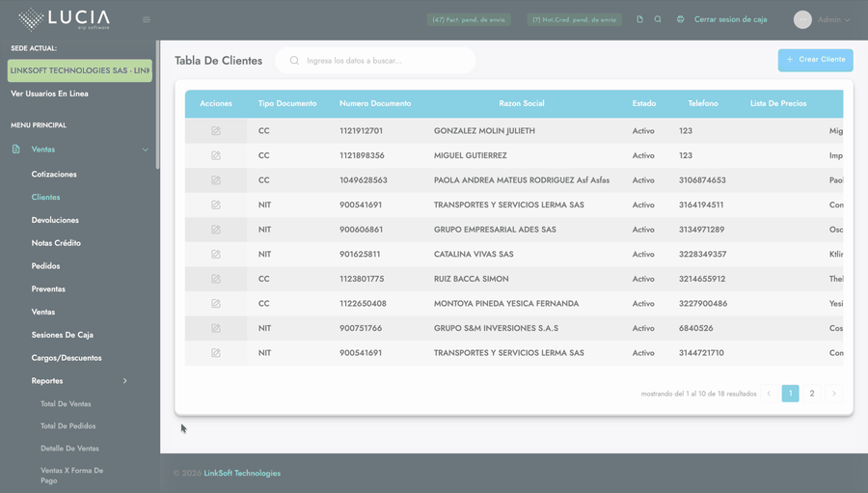The height and width of the screenshot is (493, 868).
Task: Click the Admin user avatar
Action: coord(802,19)
